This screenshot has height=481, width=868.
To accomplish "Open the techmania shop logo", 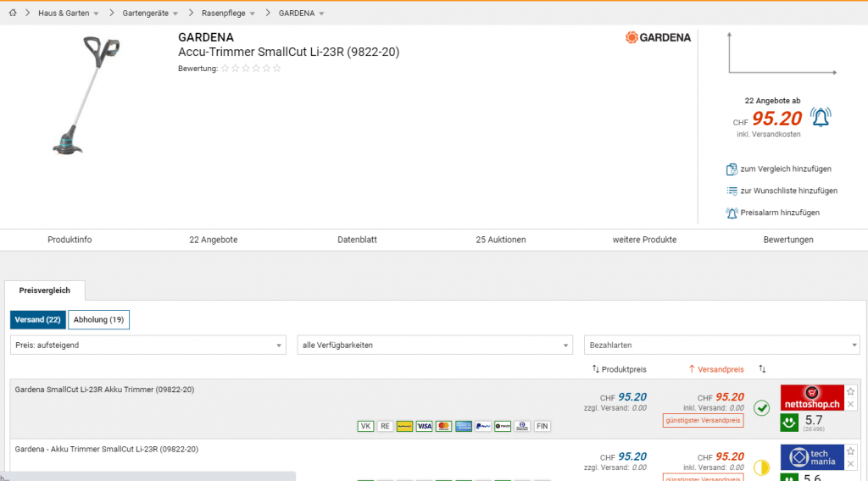I will click(812, 458).
